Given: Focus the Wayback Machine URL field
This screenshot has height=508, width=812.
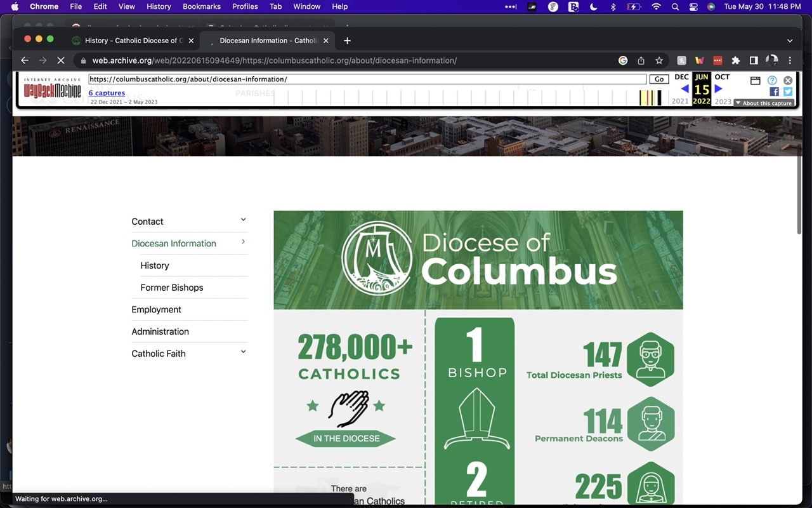Looking at the screenshot, I should pyautogui.click(x=367, y=79).
